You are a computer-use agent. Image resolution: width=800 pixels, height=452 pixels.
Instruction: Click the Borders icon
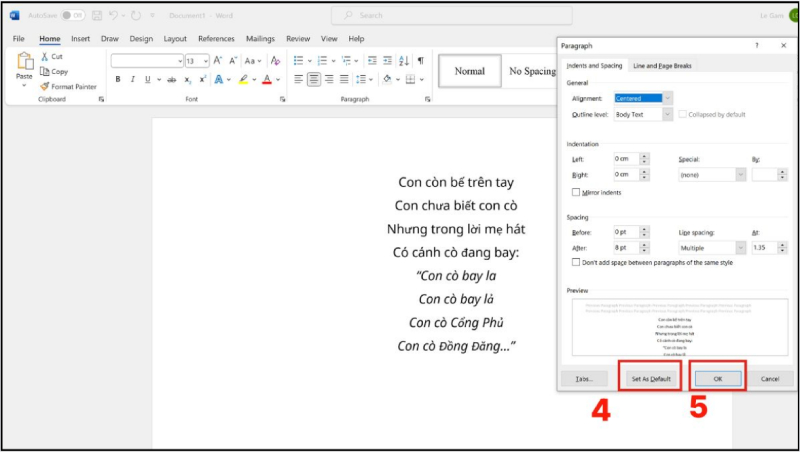[410, 80]
